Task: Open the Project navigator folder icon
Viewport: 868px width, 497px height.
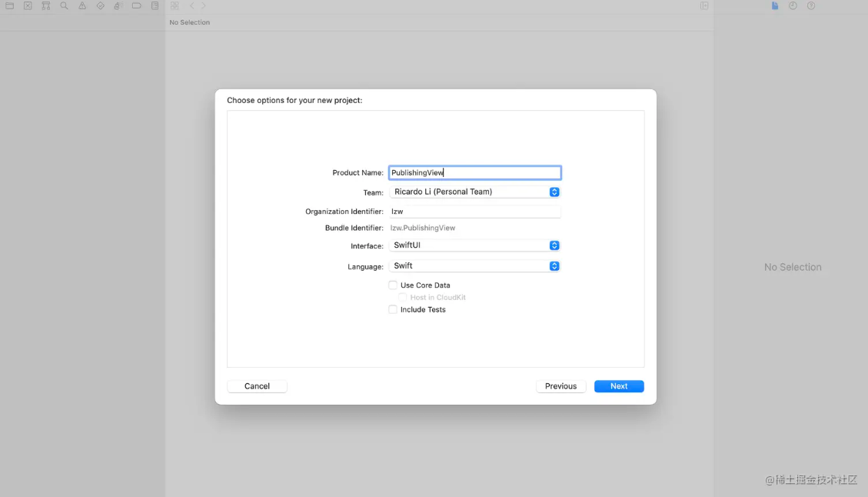Action: click(10, 6)
